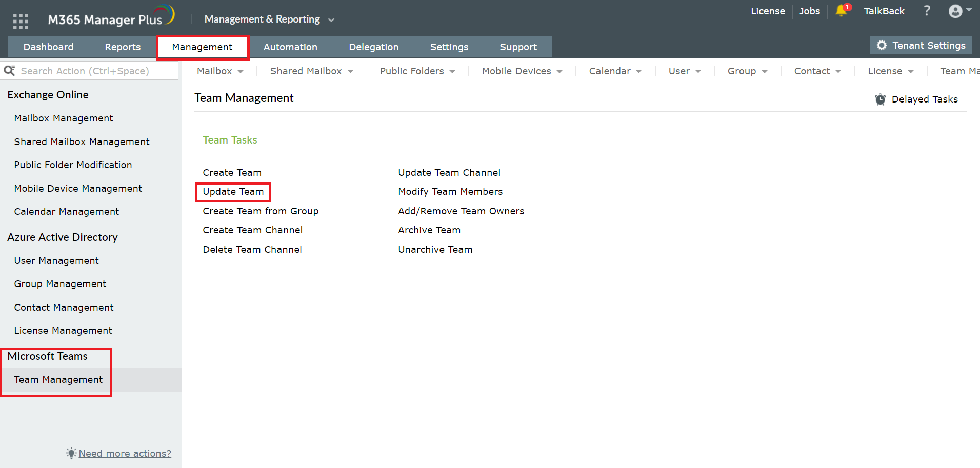Open the Jobs link
The width and height of the screenshot is (980, 468).
(809, 11)
